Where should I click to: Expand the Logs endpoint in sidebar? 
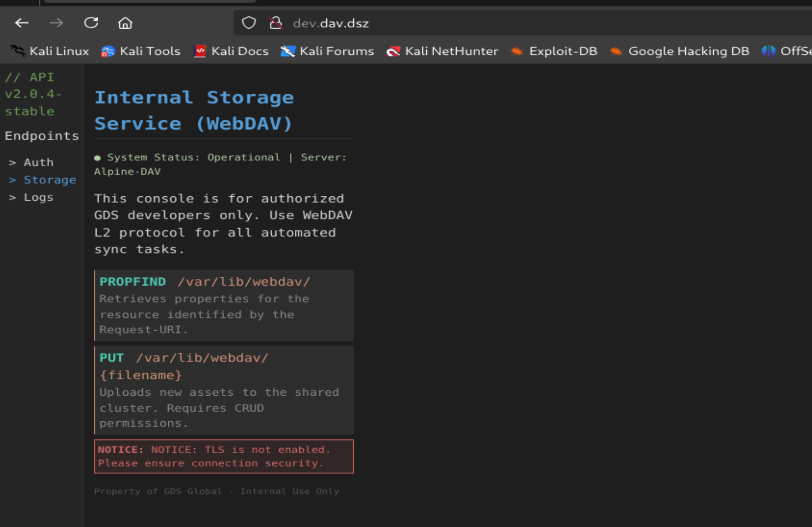[x=38, y=198]
